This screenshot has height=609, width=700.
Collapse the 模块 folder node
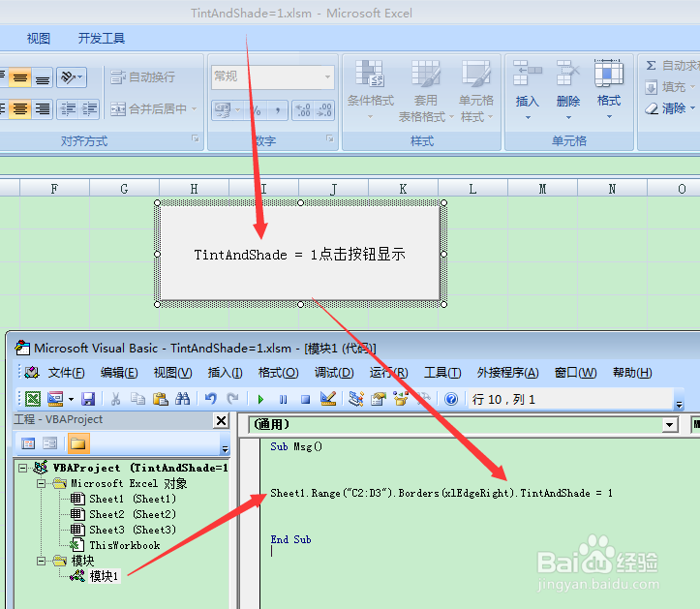(41, 561)
